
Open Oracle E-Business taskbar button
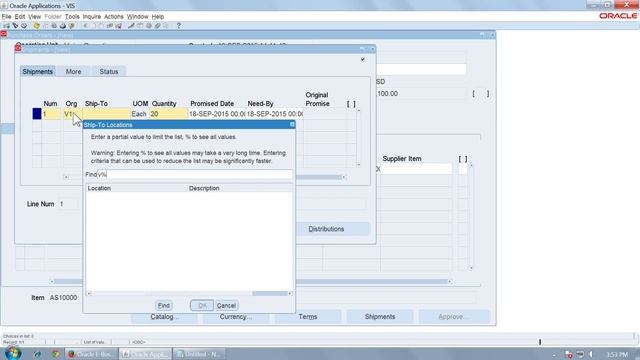tap(92, 354)
